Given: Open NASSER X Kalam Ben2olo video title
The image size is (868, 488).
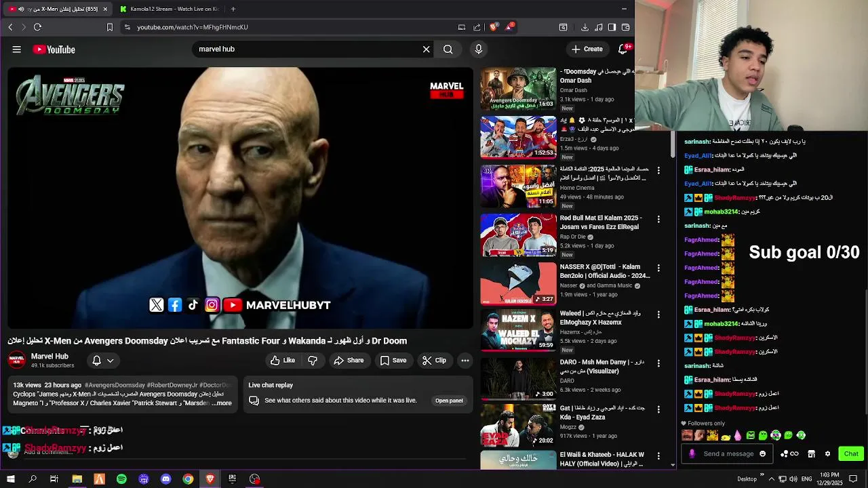Looking at the screenshot, I should [604, 271].
